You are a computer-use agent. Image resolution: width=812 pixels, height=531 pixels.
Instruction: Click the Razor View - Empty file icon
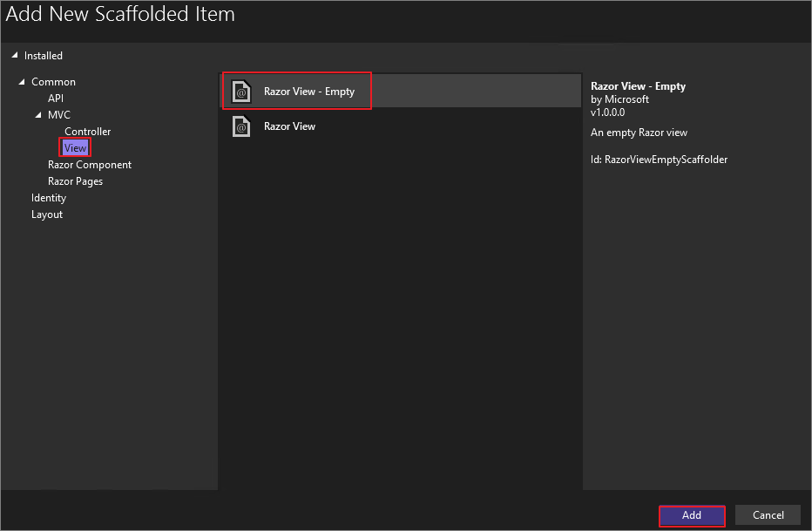(241, 92)
